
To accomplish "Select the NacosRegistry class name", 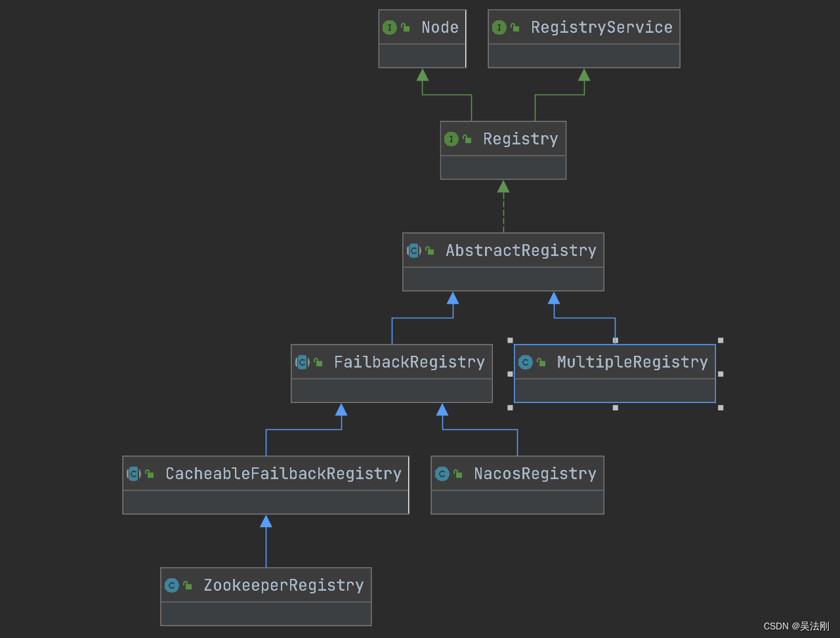I will [x=535, y=474].
